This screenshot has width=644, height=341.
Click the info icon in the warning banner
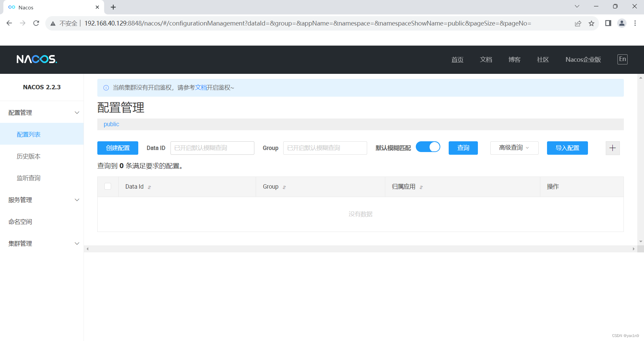click(106, 88)
